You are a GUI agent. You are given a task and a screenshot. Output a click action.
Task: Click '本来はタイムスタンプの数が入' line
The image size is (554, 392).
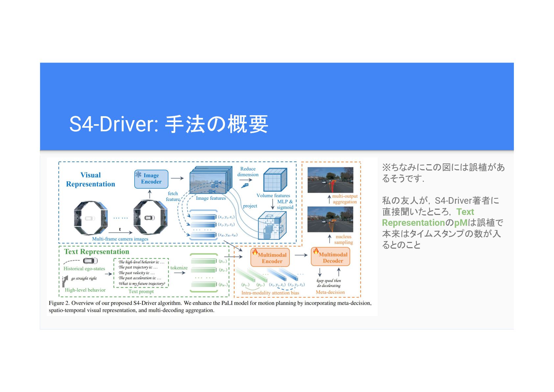pyautogui.click(x=441, y=234)
